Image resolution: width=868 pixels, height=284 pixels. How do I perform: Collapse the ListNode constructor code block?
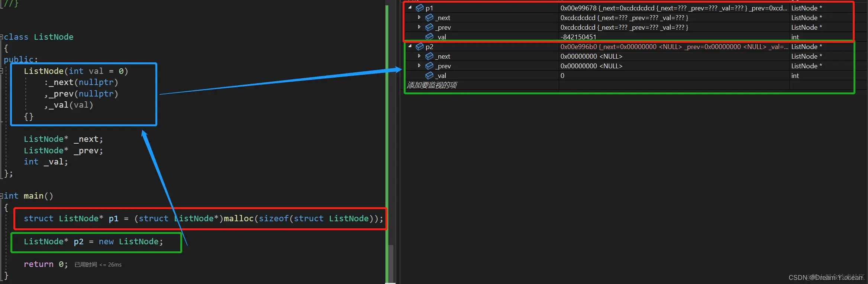[1, 71]
